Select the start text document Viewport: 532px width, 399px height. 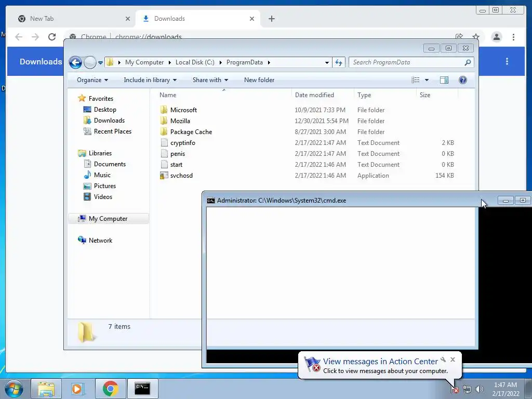(x=176, y=165)
